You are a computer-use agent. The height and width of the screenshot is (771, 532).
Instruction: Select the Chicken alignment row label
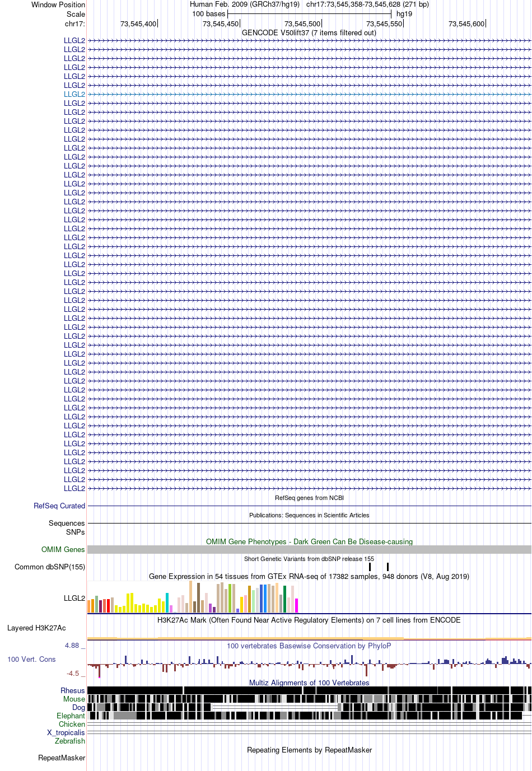point(72,724)
